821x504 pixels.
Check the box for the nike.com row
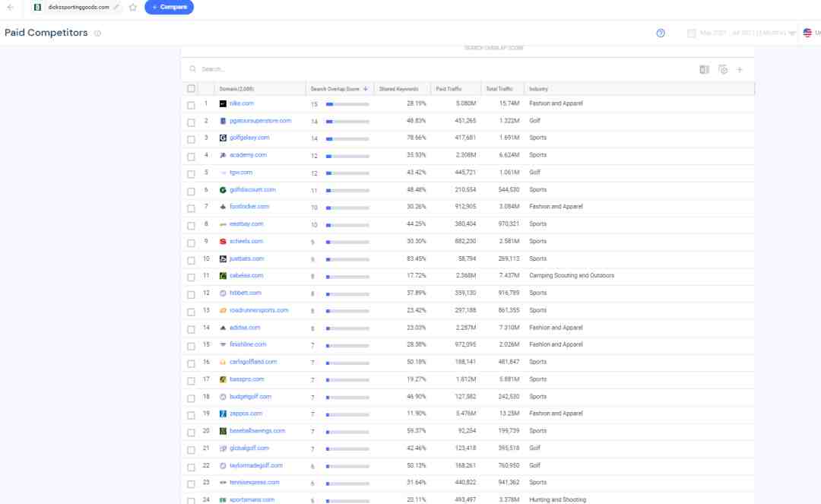point(191,105)
